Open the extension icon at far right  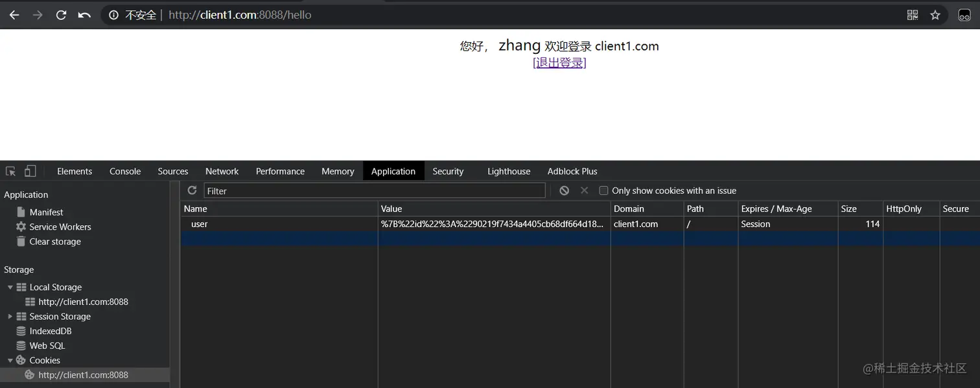pyautogui.click(x=964, y=15)
